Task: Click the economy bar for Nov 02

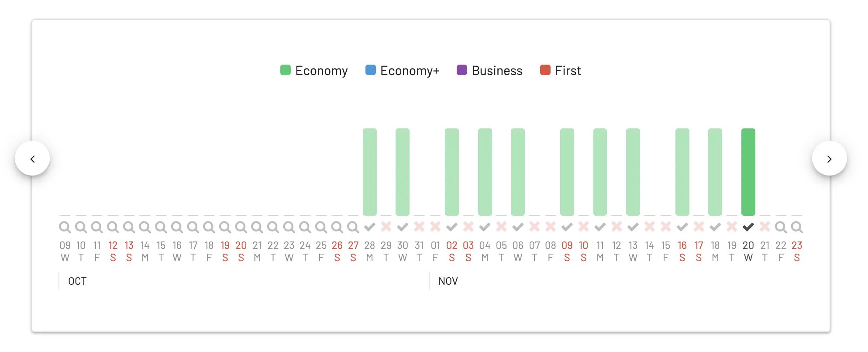Action: 452,172
